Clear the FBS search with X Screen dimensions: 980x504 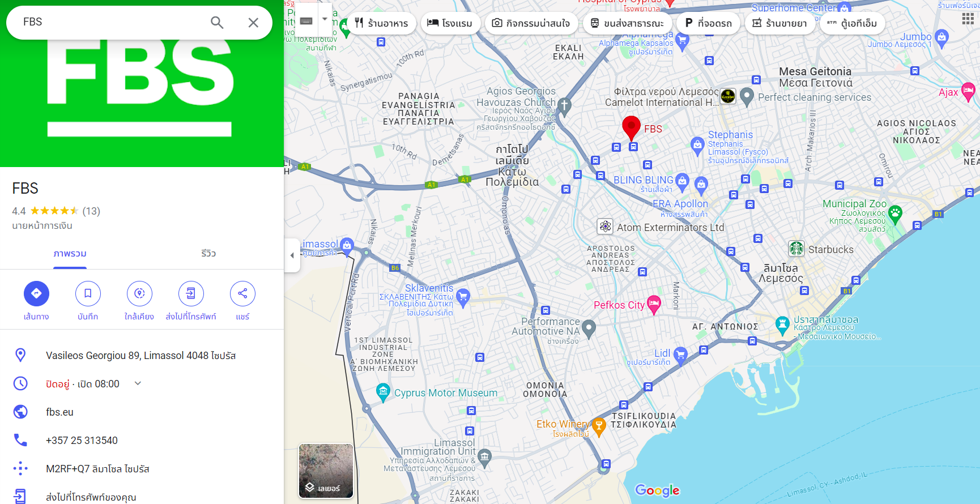click(253, 23)
